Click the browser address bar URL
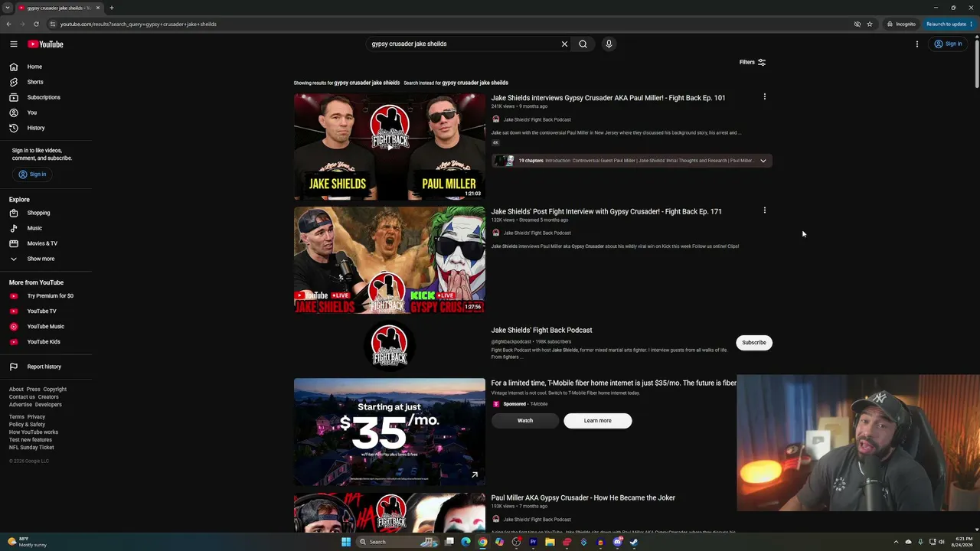Screen dimensions: 980x551 (x=139, y=24)
